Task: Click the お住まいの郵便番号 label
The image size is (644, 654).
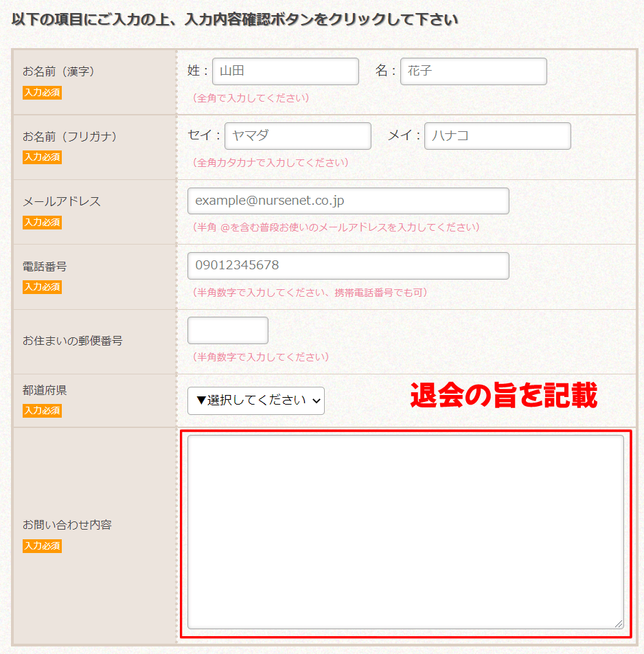Action: tap(73, 341)
